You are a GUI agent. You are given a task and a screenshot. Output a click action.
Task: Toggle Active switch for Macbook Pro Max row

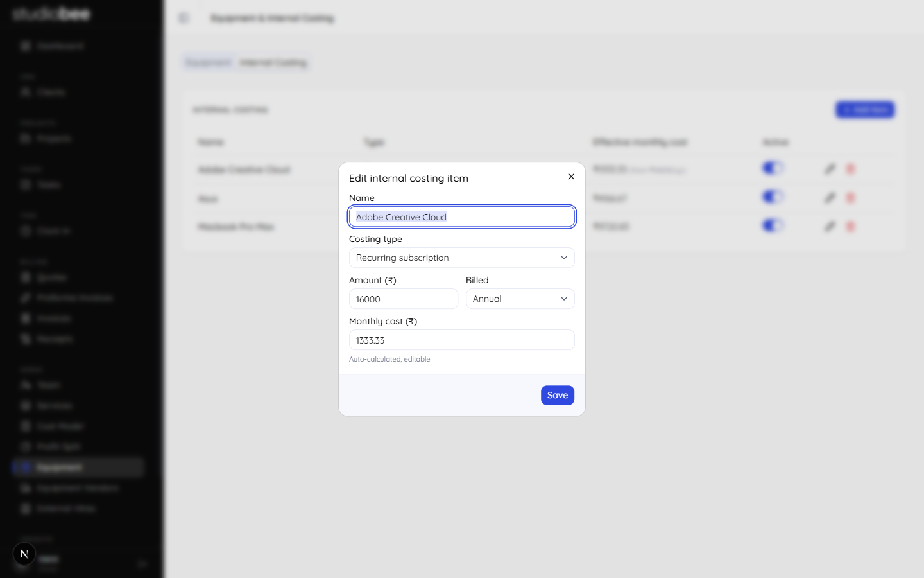click(x=773, y=225)
